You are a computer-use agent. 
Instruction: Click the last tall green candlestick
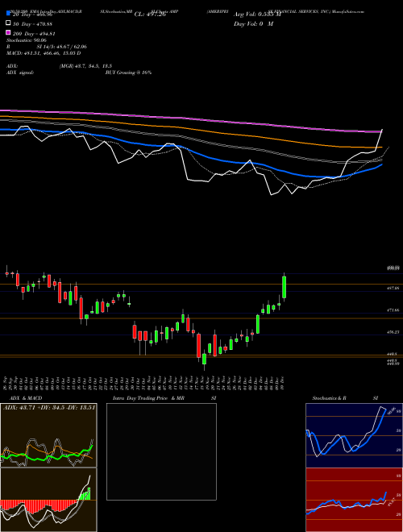[284, 287]
